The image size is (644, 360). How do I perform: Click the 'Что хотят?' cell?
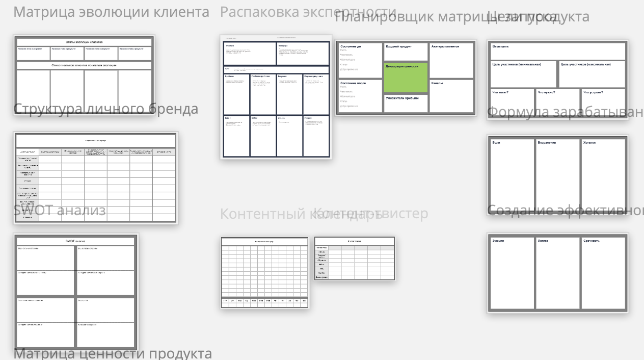512,104
